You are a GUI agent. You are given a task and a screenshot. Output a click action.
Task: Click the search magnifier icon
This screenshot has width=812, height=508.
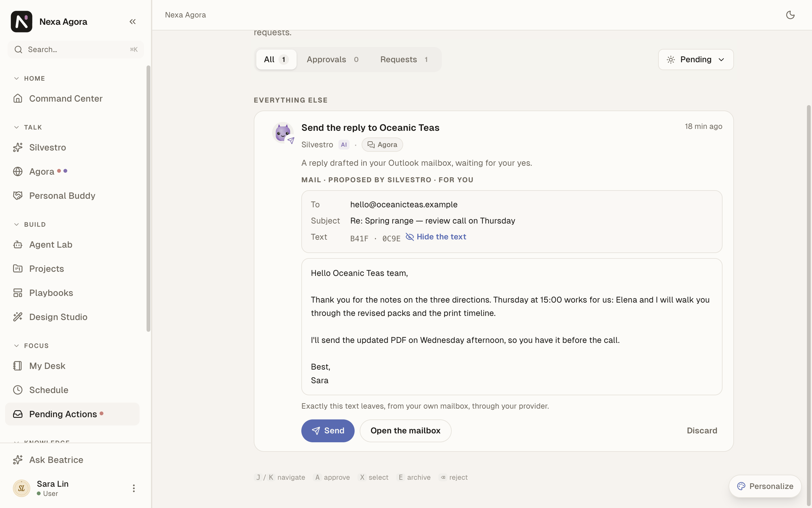coord(18,50)
